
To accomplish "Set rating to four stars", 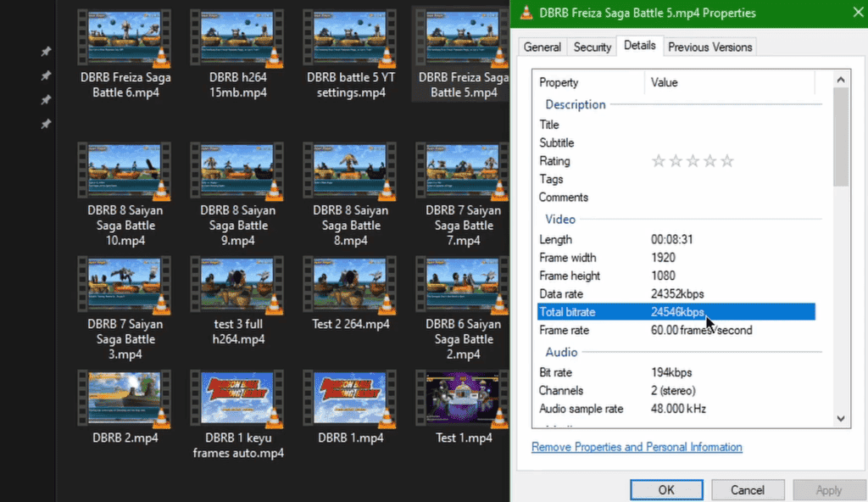I will [709, 161].
